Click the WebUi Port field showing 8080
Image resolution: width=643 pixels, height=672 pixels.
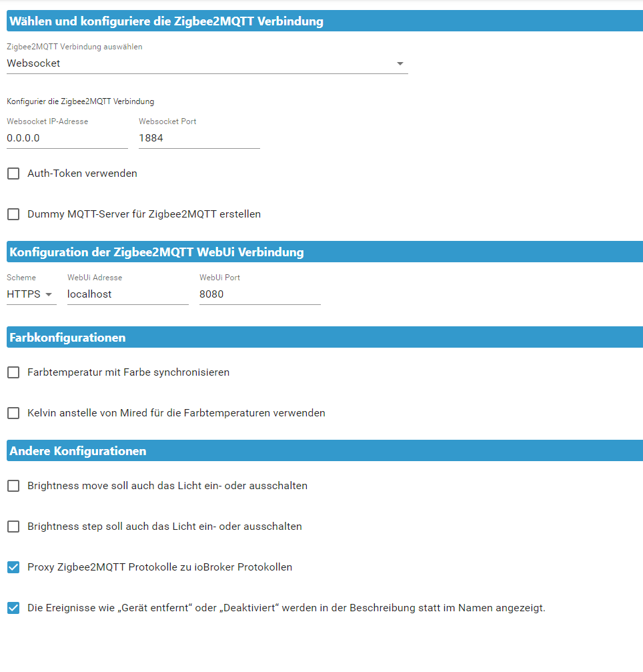(x=259, y=294)
